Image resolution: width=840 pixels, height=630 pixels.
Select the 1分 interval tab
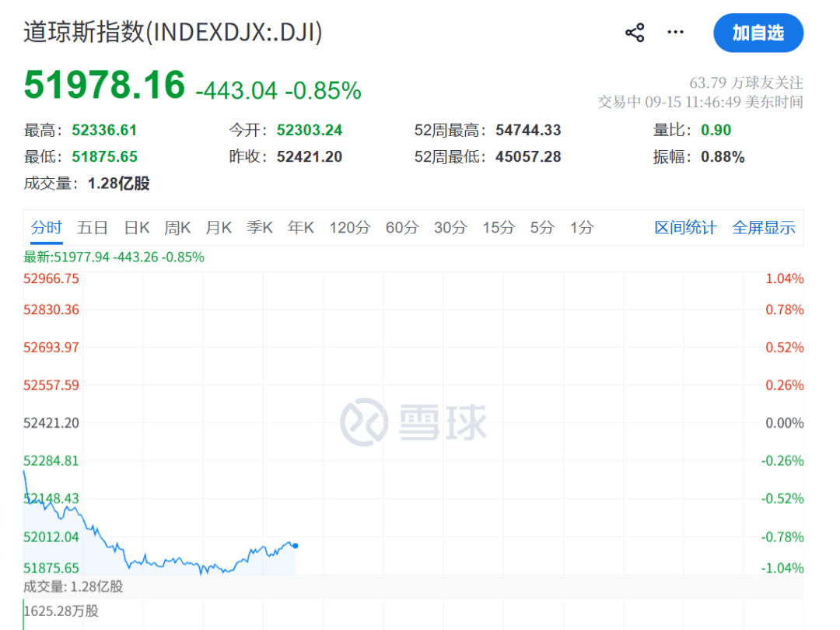click(582, 228)
